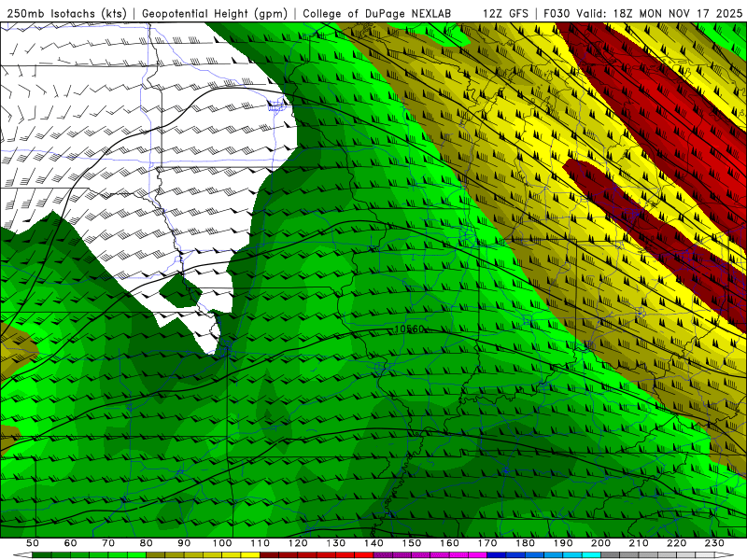This screenshot has height=560, width=747.
Task: Click the 170 value on the legend scale
Action: click(487, 543)
